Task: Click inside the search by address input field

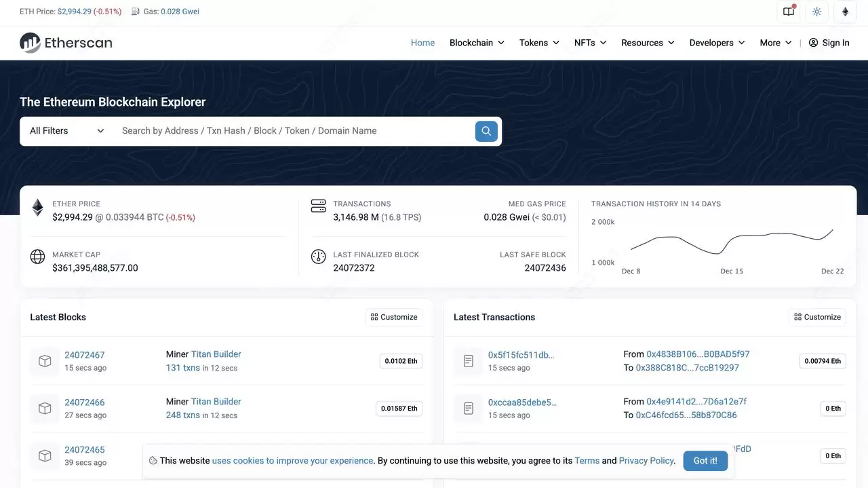Action: click(285, 130)
